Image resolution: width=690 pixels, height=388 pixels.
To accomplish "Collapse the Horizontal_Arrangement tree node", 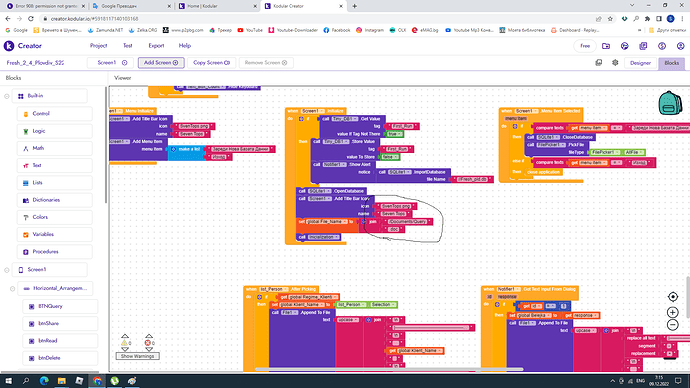I will [x=12, y=289].
